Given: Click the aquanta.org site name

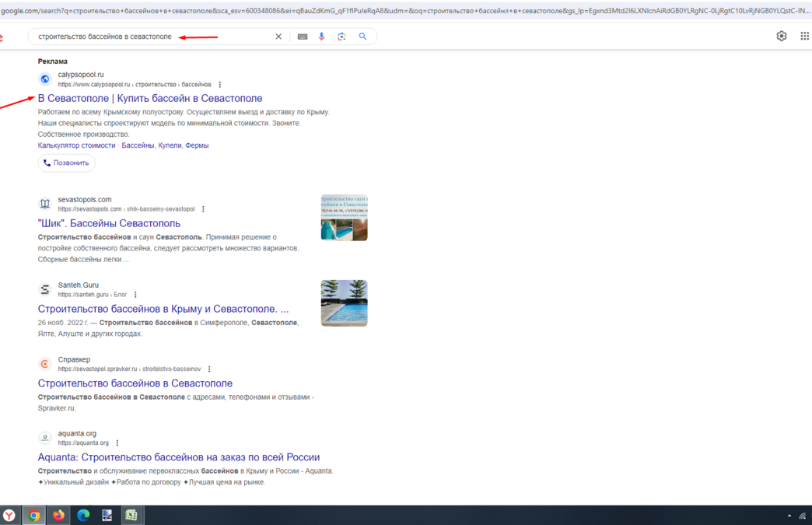Looking at the screenshot, I should point(77,433).
